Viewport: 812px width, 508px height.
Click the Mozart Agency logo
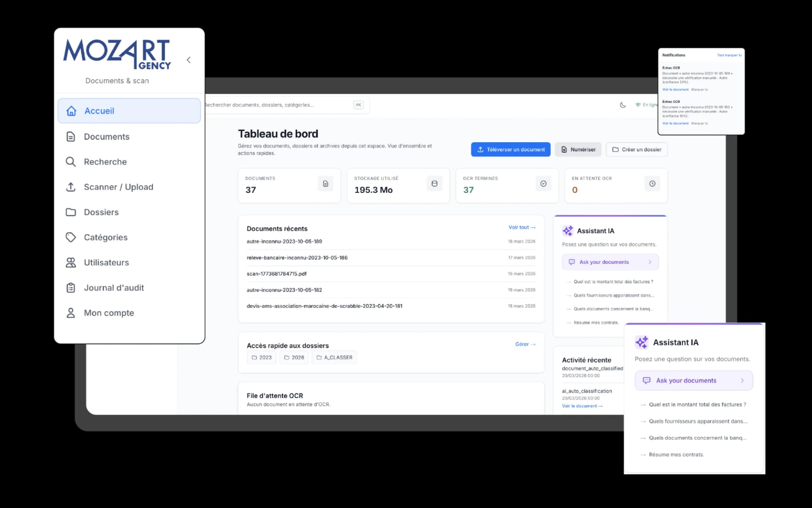point(117,54)
